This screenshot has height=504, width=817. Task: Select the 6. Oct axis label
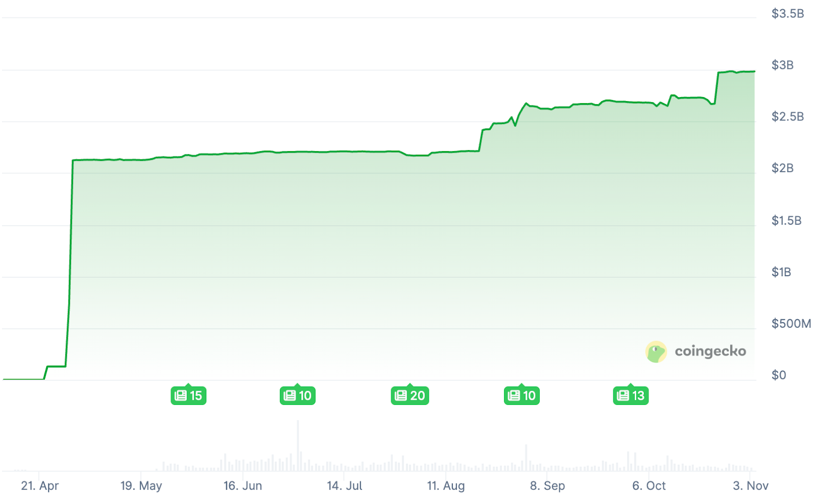coord(649,486)
